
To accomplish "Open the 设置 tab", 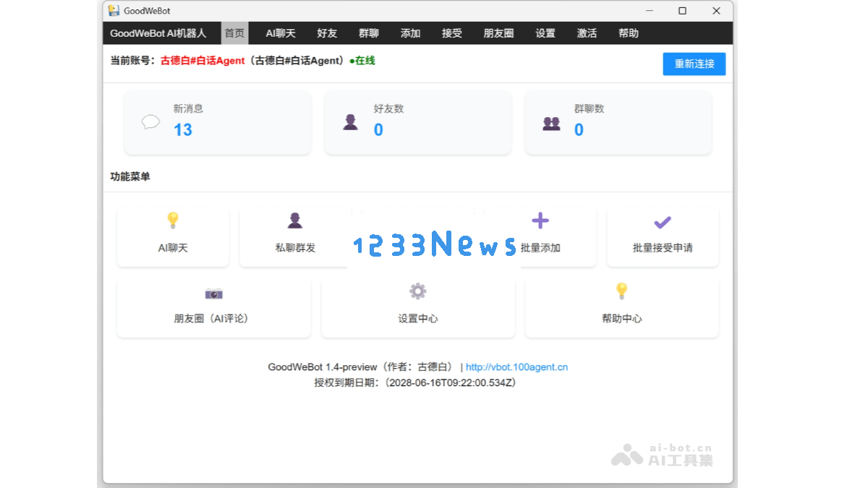I will tap(545, 33).
